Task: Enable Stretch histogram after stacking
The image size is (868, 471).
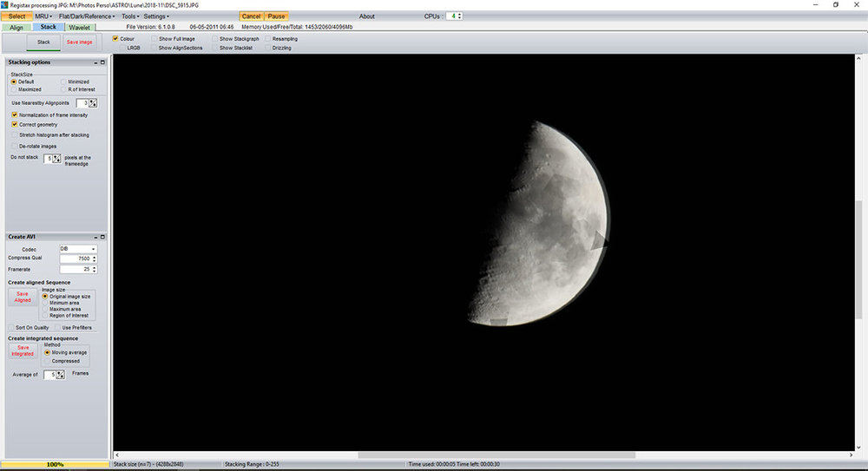Action: click(14, 135)
